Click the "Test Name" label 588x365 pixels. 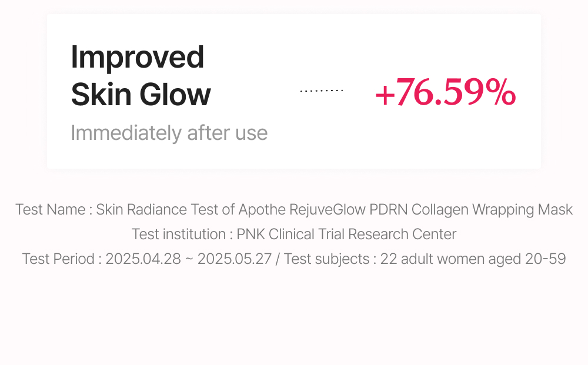(x=51, y=210)
